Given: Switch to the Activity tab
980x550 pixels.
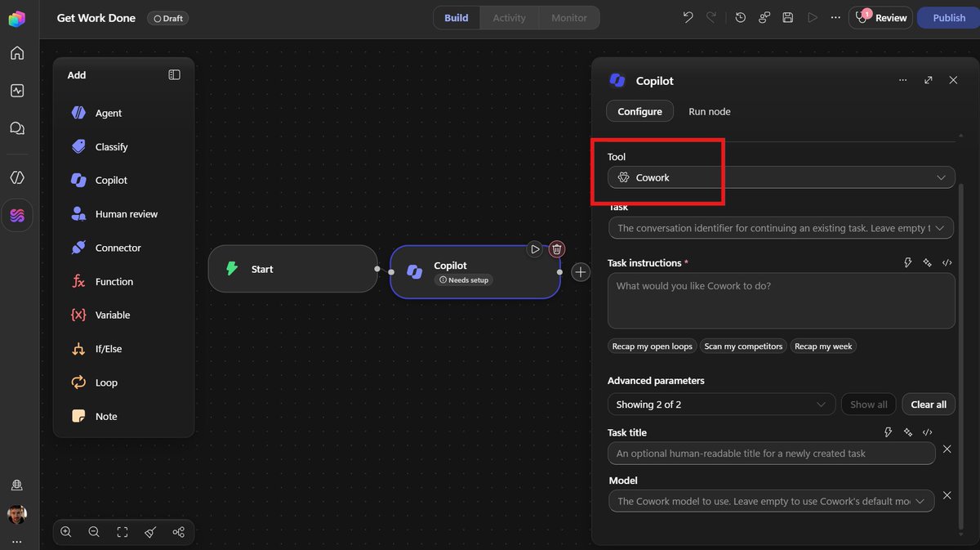Looking at the screenshot, I should pos(509,18).
